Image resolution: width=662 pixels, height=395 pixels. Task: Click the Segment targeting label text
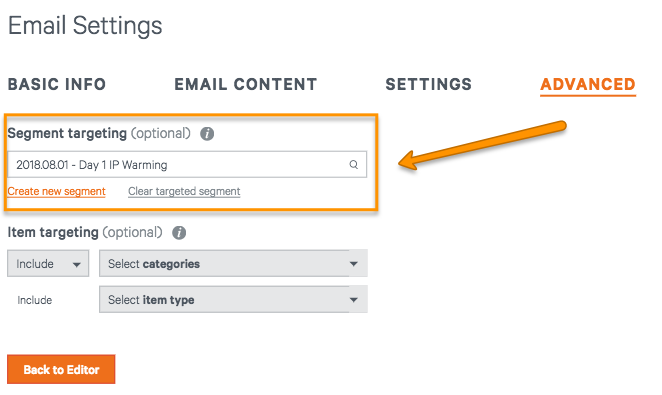(x=67, y=133)
